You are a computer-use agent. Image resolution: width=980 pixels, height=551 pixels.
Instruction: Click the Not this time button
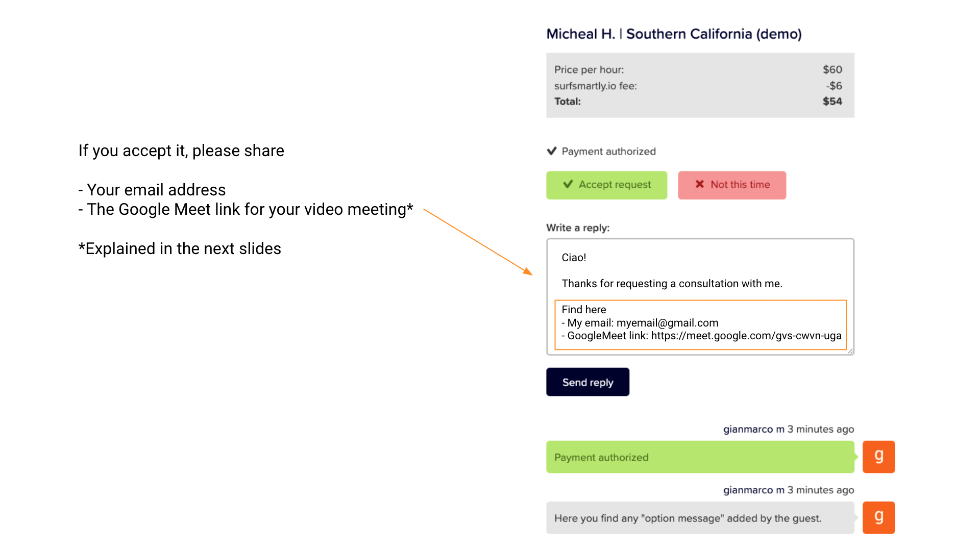pos(731,185)
